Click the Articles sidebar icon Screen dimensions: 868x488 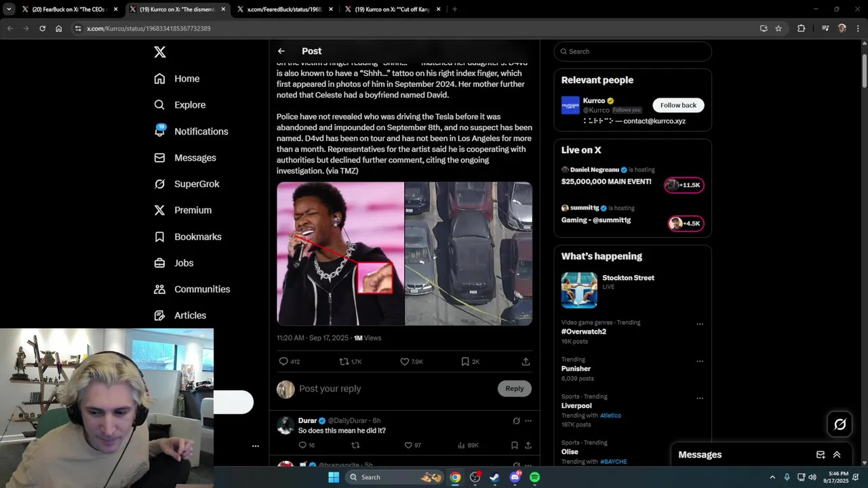pos(159,315)
